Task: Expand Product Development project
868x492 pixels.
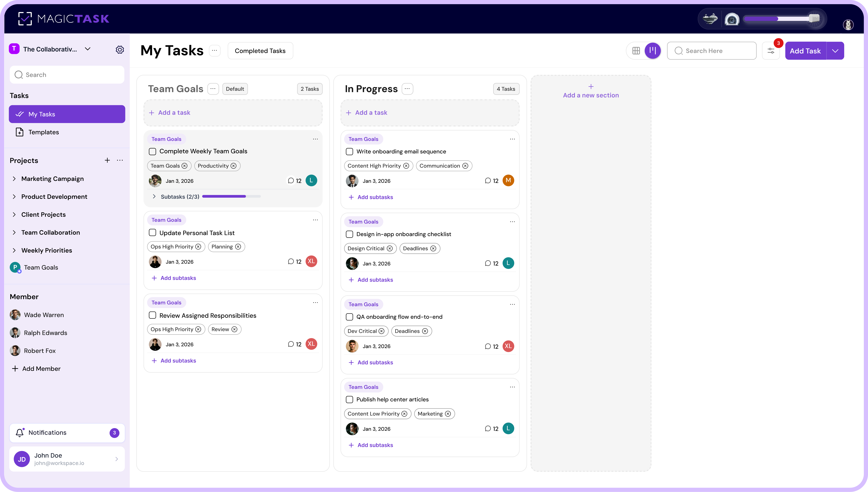Action: [x=14, y=197]
